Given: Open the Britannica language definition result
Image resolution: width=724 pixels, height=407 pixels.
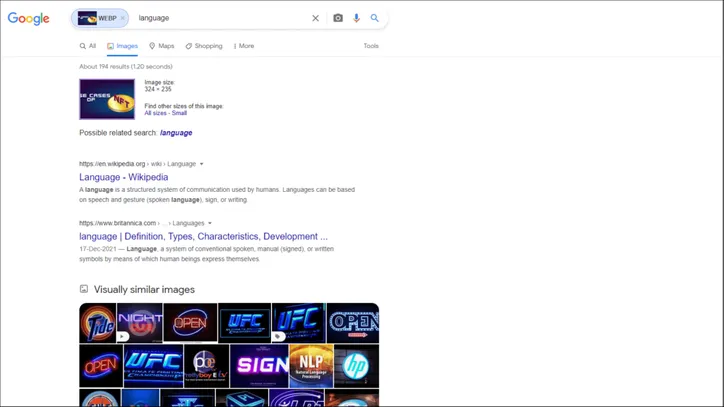Looking at the screenshot, I should pyautogui.click(x=203, y=237).
